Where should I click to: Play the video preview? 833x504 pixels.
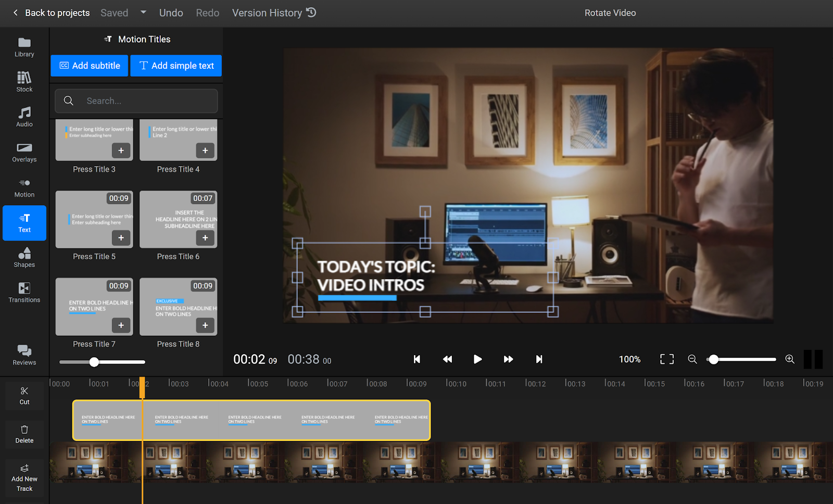[x=477, y=359]
